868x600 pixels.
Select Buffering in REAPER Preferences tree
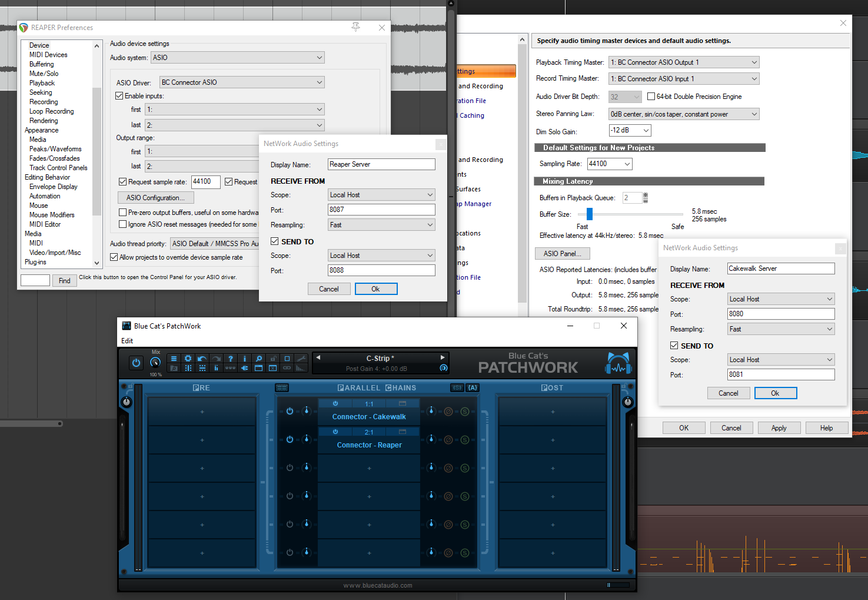point(41,64)
